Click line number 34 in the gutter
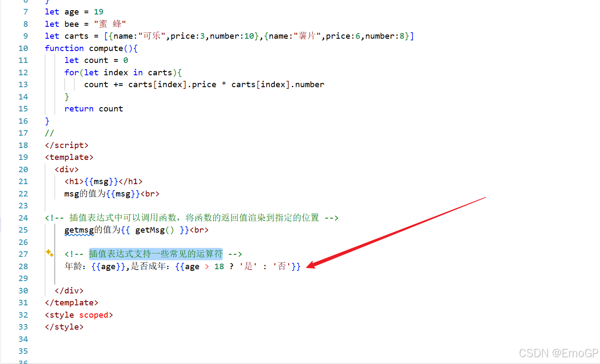This screenshot has height=364, width=600. tap(23, 339)
